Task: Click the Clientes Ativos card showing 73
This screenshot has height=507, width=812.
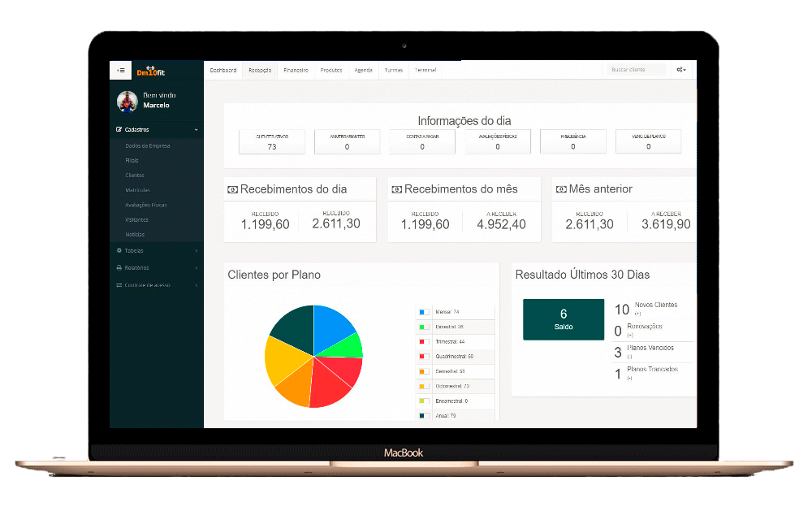Action: [272, 141]
